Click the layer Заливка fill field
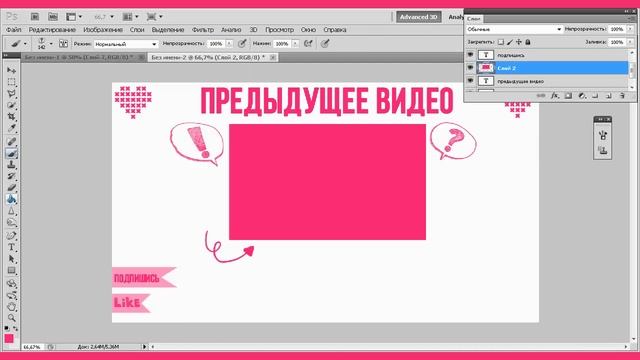This screenshot has width=640, height=360. [x=617, y=42]
